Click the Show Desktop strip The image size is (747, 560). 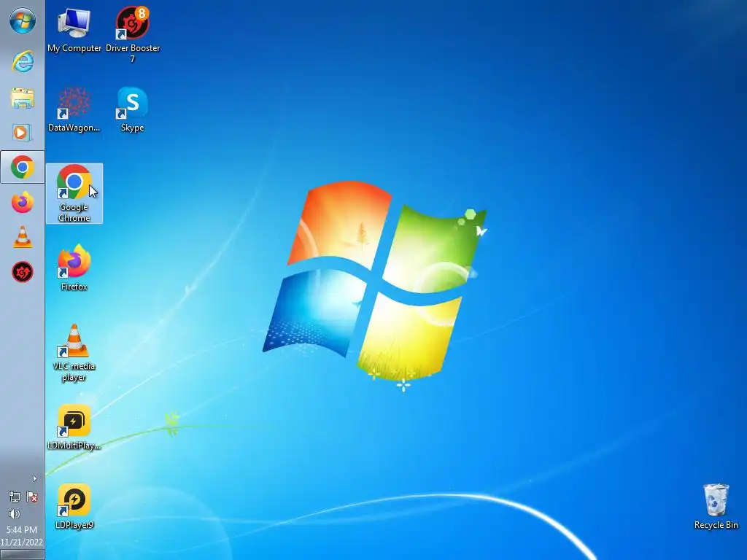(22, 555)
